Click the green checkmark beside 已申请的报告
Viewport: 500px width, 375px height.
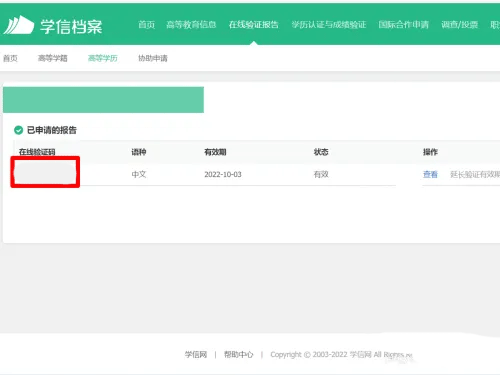click(x=18, y=130)
